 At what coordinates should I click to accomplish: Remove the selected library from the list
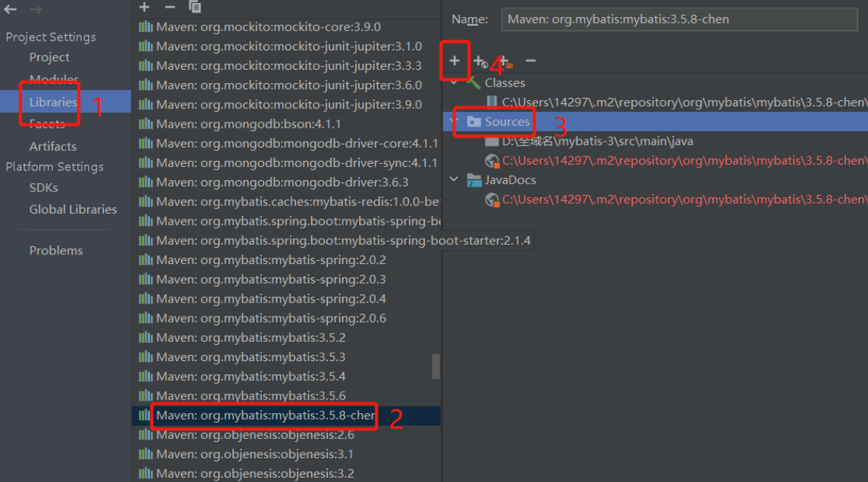(170, 7)
